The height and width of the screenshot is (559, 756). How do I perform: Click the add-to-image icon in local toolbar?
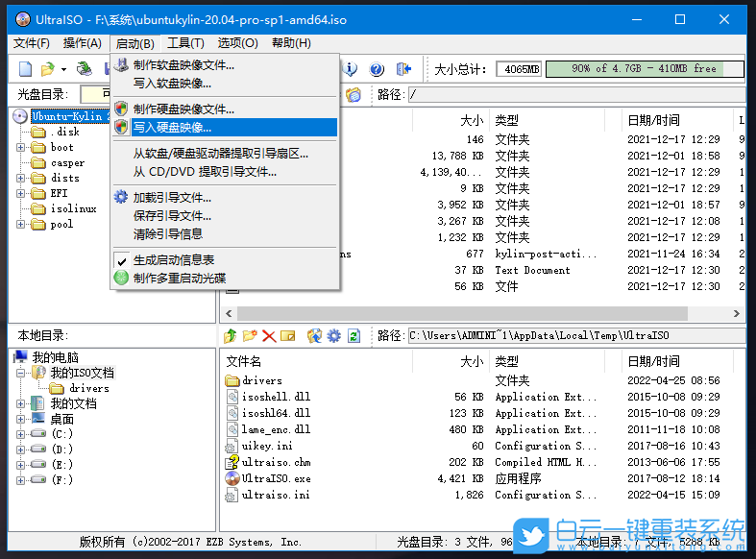tap(314, 335)
